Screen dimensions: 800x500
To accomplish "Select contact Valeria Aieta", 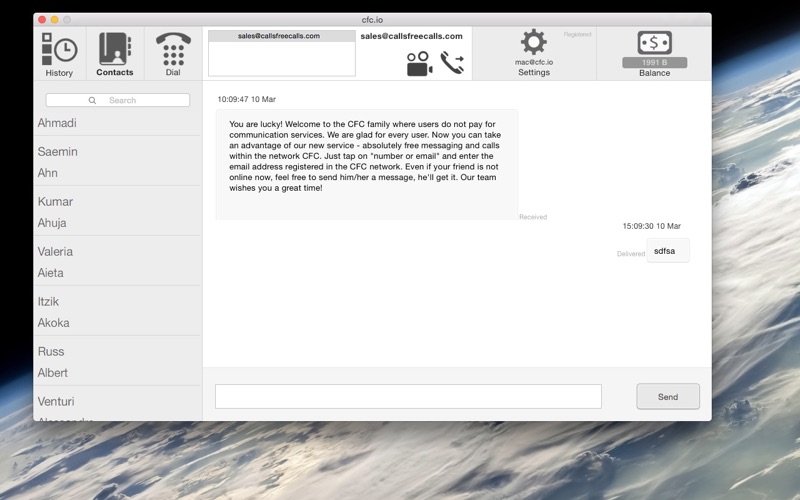I will (118, 262).
